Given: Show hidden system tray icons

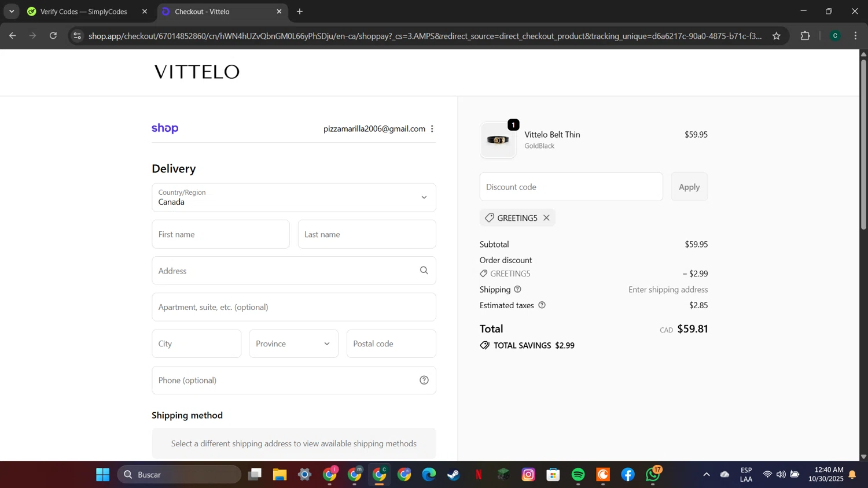Looking at the screenshot, I should [x=707, y=475].
